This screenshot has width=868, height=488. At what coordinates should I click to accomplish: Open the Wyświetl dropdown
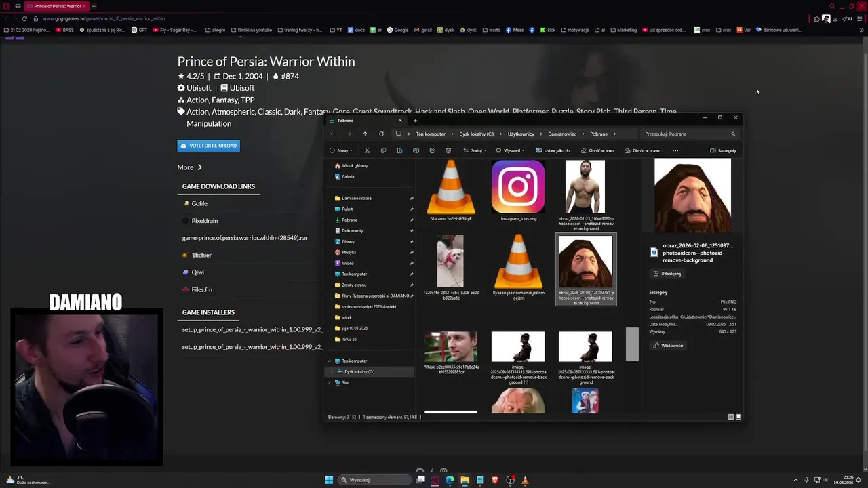510,150
